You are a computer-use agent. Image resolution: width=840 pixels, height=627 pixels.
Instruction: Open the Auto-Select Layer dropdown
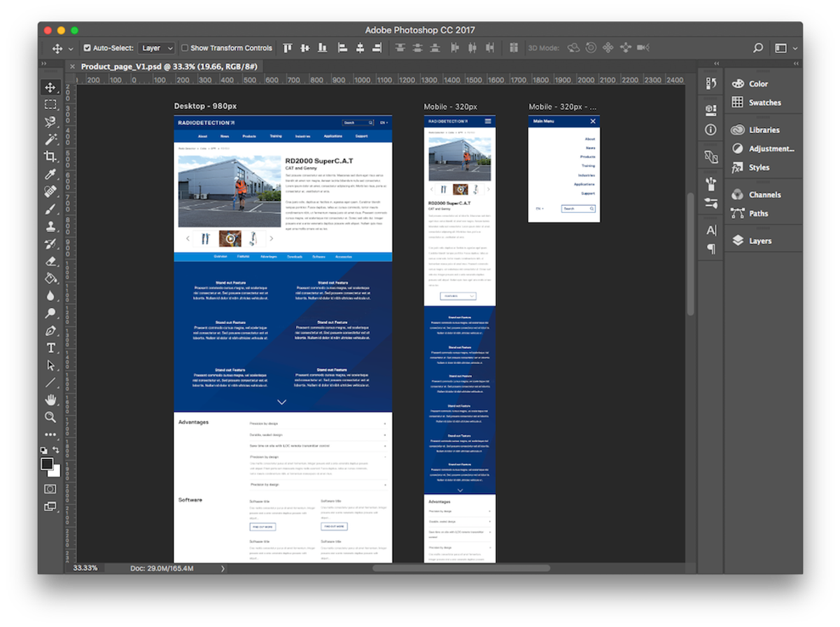(x=156, y=48)
